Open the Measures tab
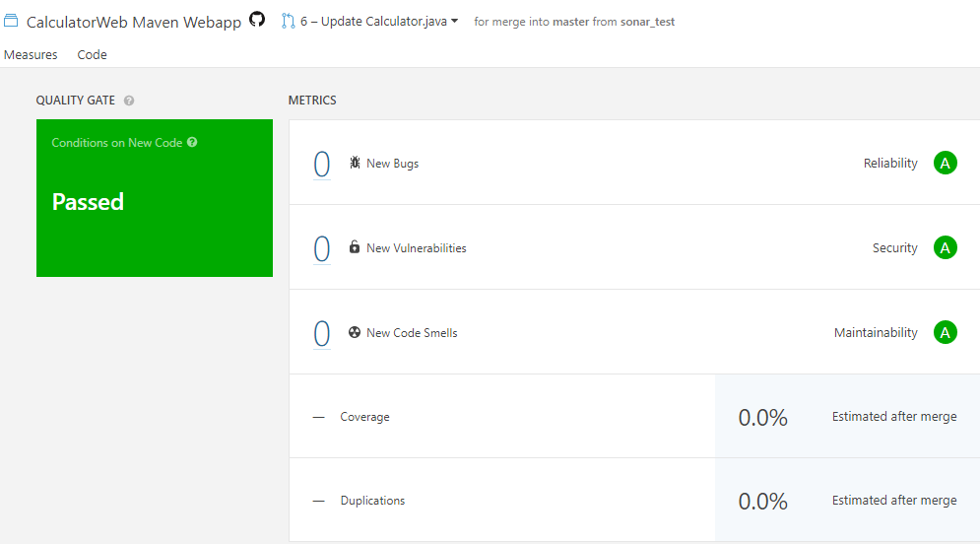980x544 pixels. 31,55
